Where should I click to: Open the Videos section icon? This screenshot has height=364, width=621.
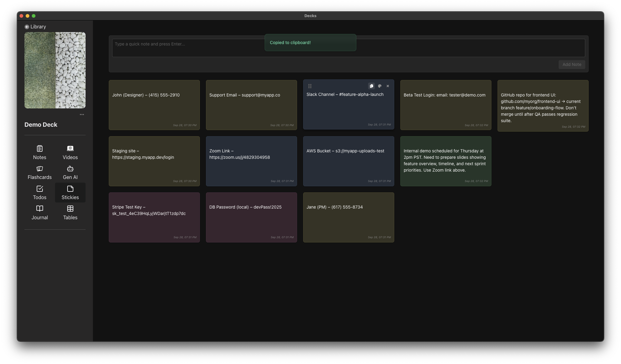point(70,149)
